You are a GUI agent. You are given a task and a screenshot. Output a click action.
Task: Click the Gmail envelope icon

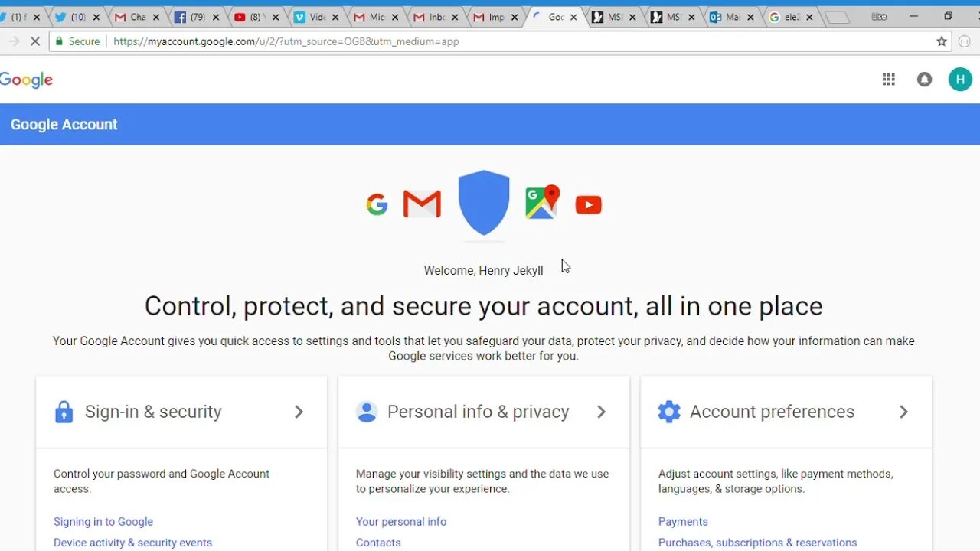click(x=422, y=204)
